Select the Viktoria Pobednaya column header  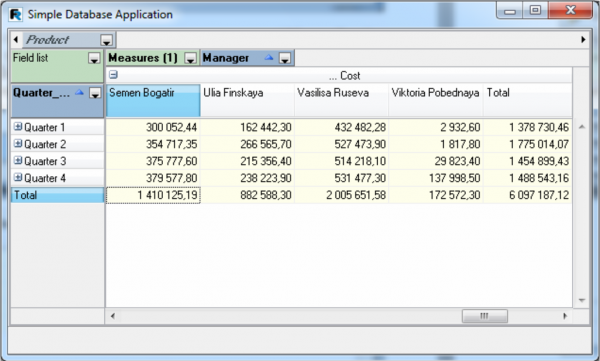click(x=435, y=100)
